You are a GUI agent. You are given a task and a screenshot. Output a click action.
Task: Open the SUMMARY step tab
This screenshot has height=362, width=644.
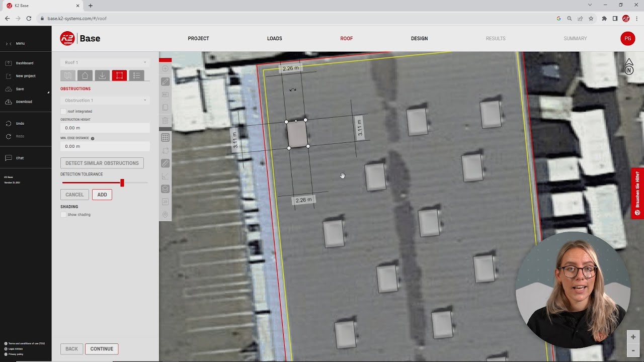pyautogui.click(x=575, y=39)
